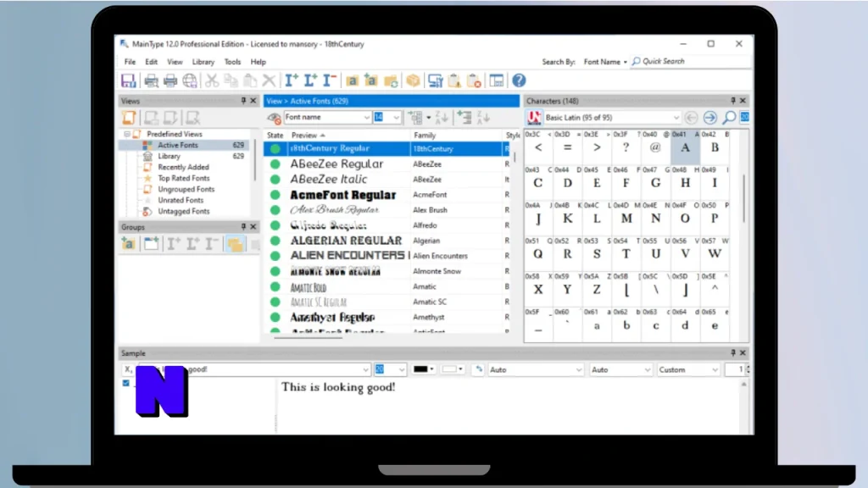The width and height of the screenshot is (868, 488).
Task: Click the computer filter toolbar icon
Action: pyautogui.click(x=436, y=80)
